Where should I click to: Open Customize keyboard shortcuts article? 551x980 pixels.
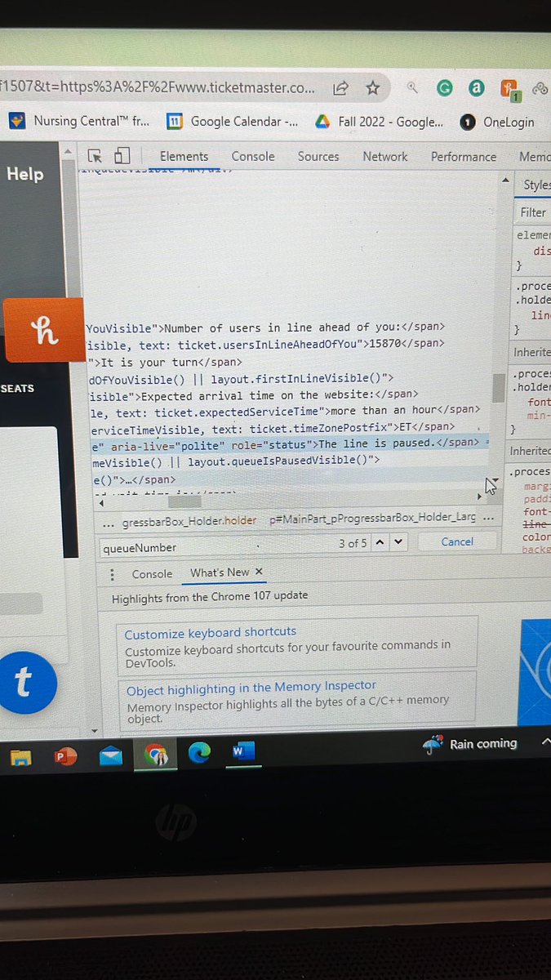click(x=210, y=631)
